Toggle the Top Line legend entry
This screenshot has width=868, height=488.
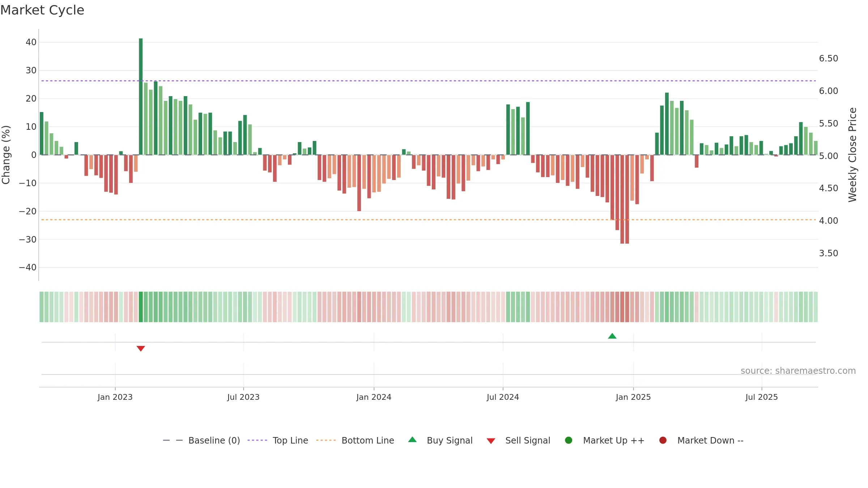[278, 440]
